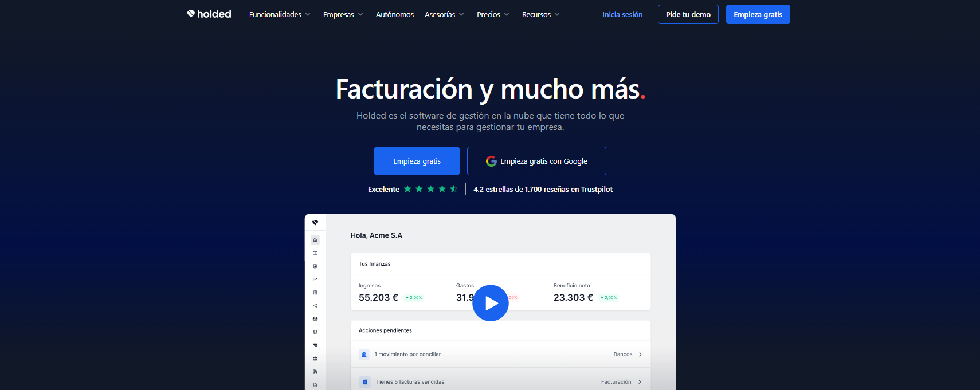This screenshot has width=980, height=390.
Task: Open the Precios menu
Action: 493,15
